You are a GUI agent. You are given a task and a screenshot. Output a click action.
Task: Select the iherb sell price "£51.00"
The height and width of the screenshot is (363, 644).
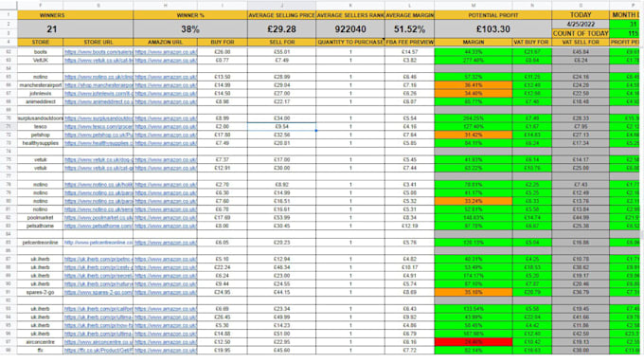point(282,334)
